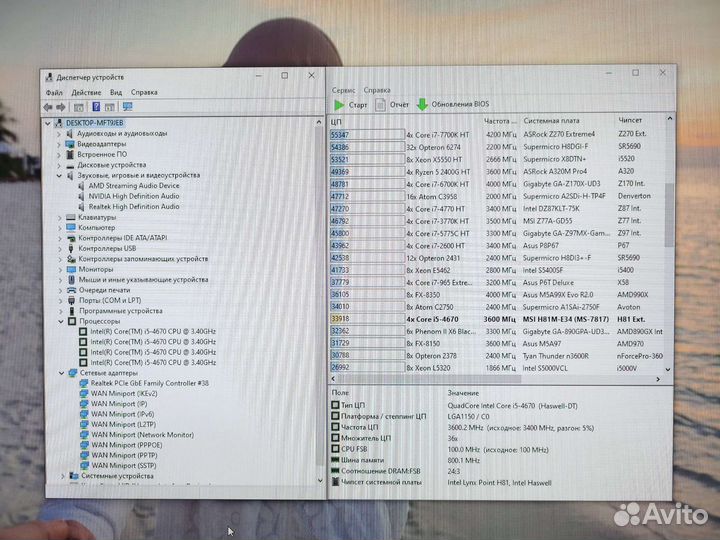Click ASRock Z270 Extreme4 motherboard cell
720x540 pixels.
click(x=559, y=134)
